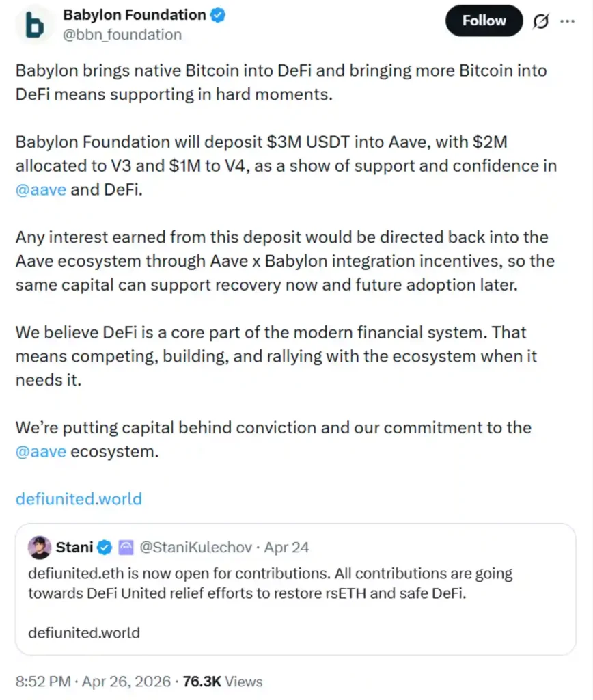Click the defiunited.world text in quoted tweet
The height and width of the screenshot is (700, 593).
(x=83, y=634)
